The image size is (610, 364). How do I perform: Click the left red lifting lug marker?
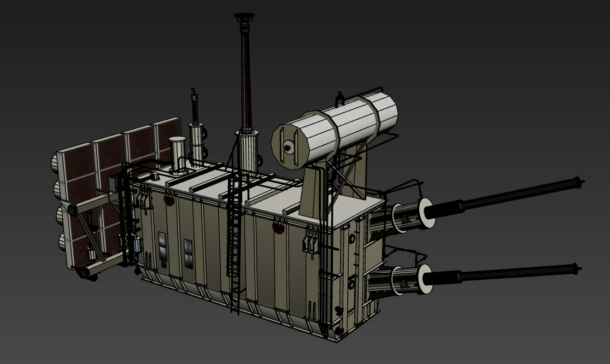(x=169, y=201)
